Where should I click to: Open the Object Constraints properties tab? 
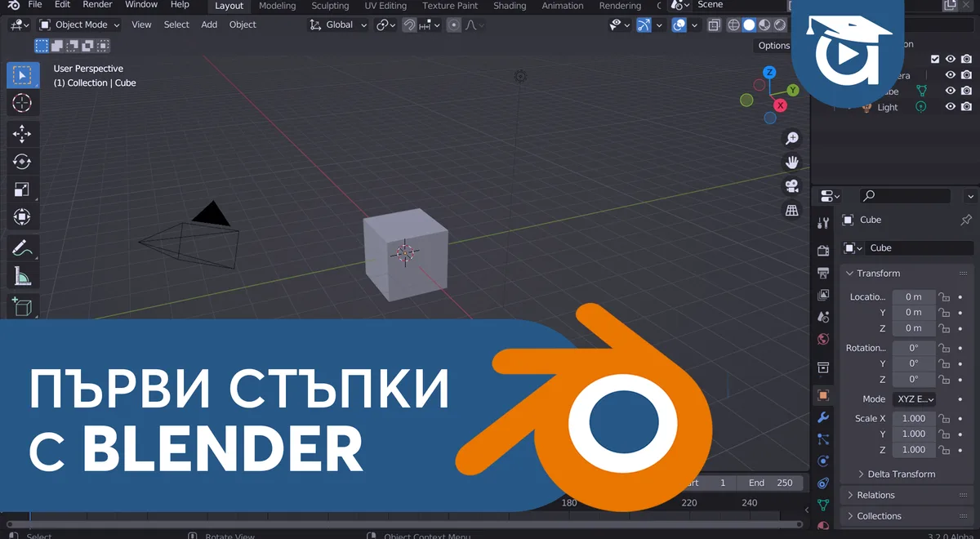[x=823, y=483]
